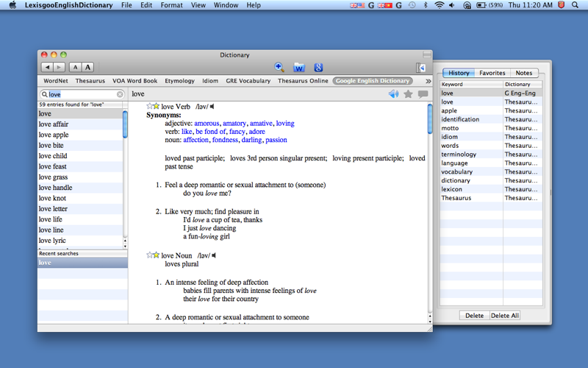This screenshot has width=588, height=368.
Task: Add word to favorites with header star icon
Action: 408,94
